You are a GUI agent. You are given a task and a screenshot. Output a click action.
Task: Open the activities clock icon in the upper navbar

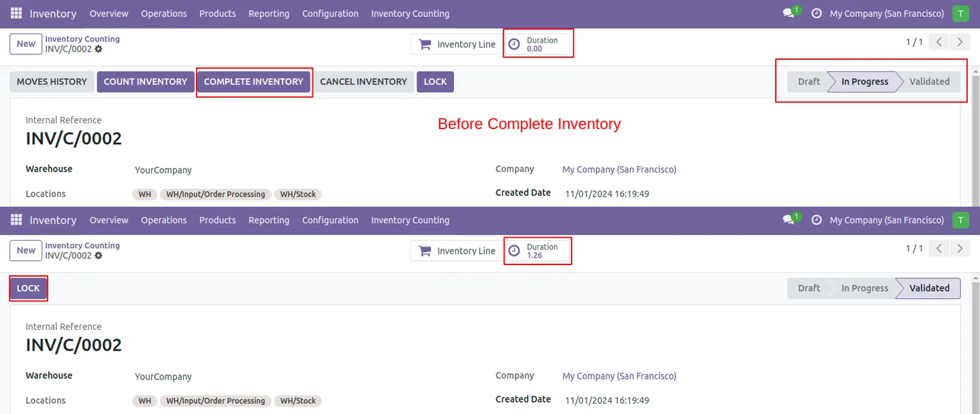tap(817, 13)
